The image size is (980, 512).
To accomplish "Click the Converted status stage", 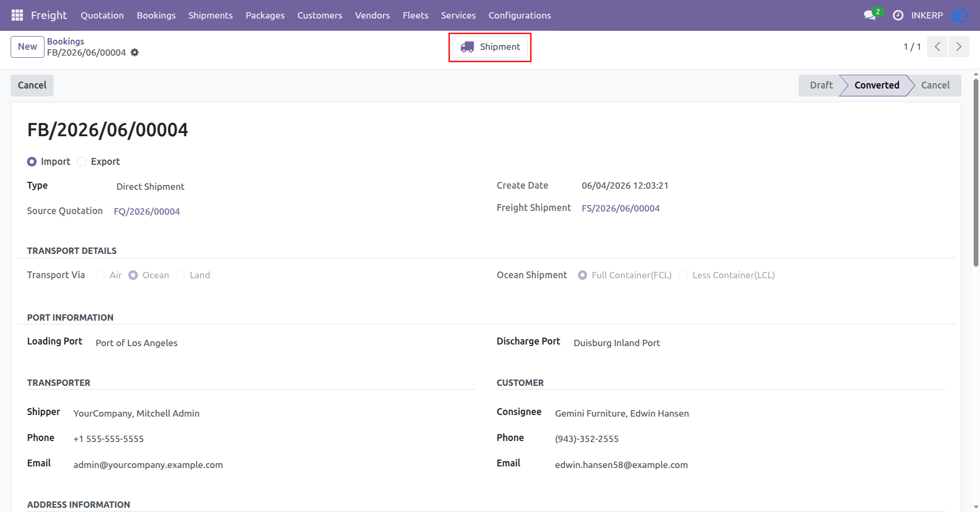I will click(877, 85).
